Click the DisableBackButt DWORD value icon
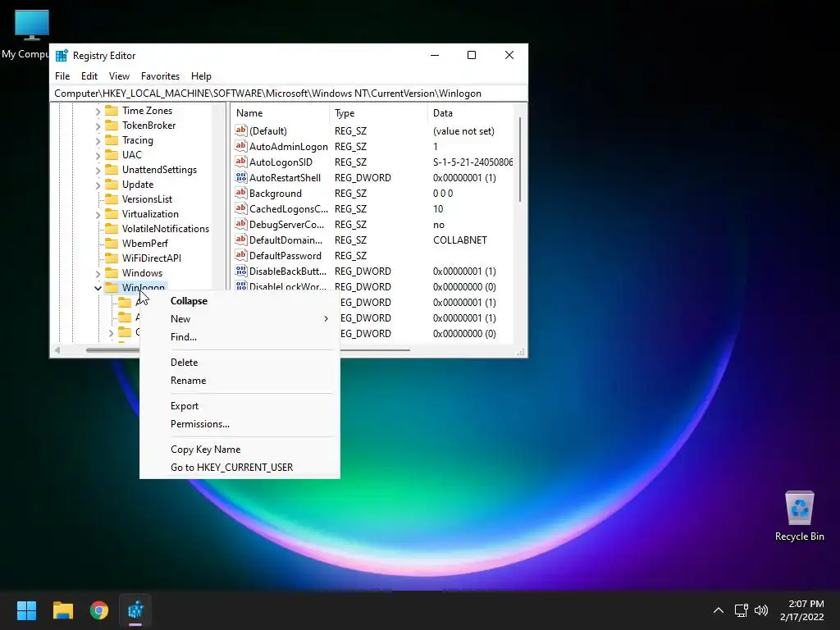 241,271
